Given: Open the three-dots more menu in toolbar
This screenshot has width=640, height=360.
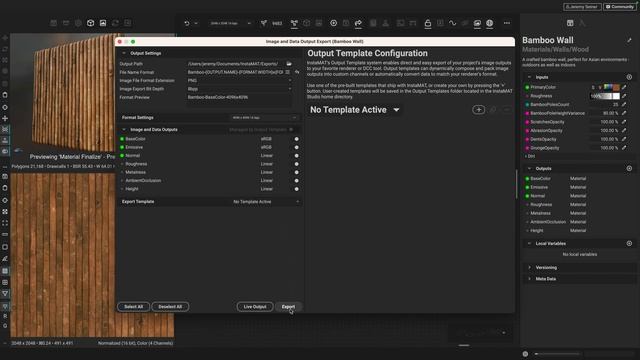Looking at the screenshot, I should click(x=507, y=23).
